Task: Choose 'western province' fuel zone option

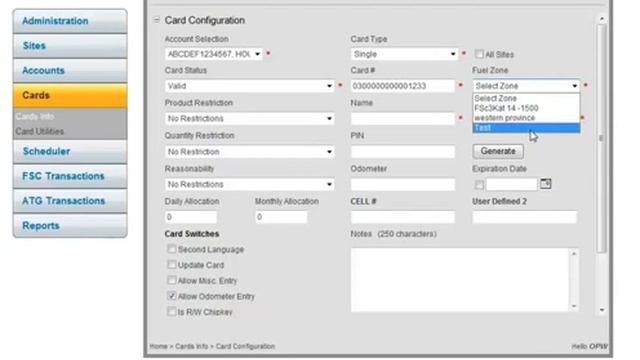Action: coord(526,118)
